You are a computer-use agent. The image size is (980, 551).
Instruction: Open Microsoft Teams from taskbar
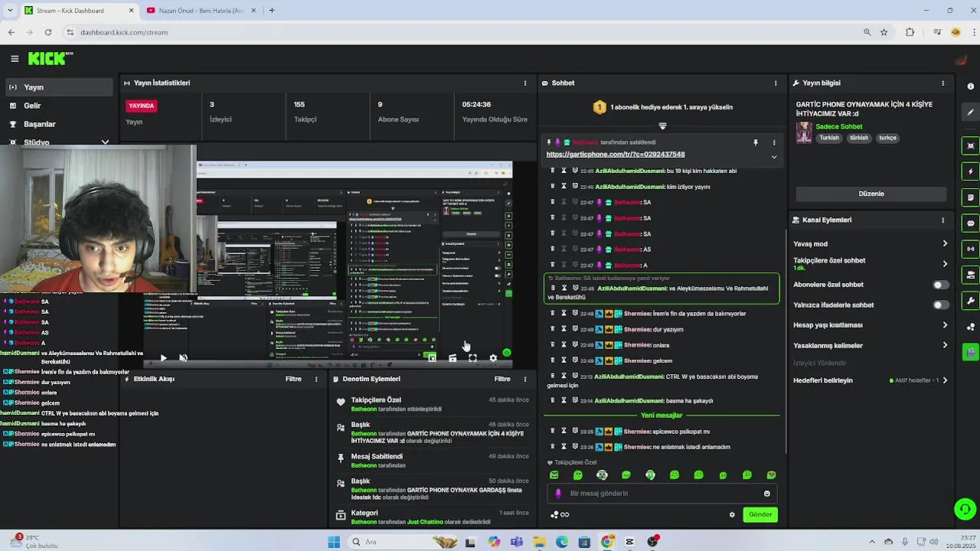[517, 542]
